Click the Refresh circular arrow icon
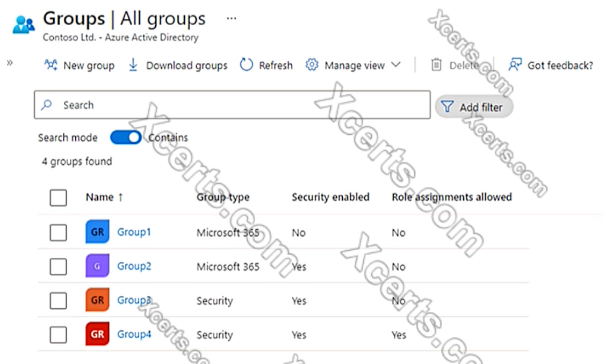The width and height of the screenshot is (606, 364). pos(246,65)
